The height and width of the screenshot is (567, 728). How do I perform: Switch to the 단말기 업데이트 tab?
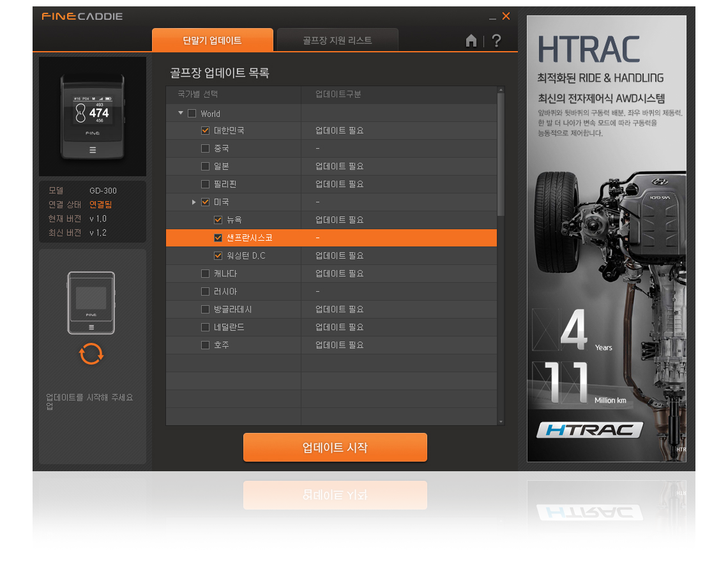212,40
